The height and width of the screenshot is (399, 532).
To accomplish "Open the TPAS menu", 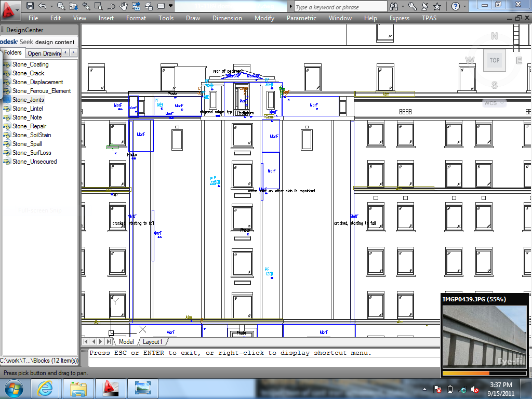I will click(429, 18).
